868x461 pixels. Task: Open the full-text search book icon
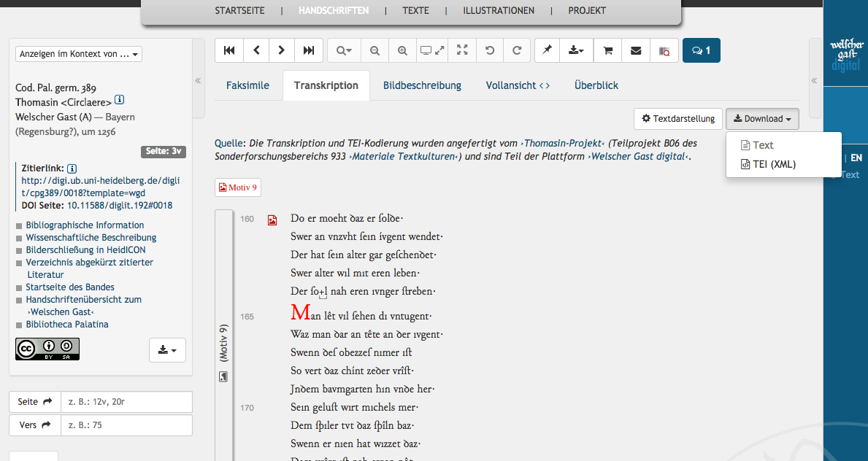click(x=664, y=50)
